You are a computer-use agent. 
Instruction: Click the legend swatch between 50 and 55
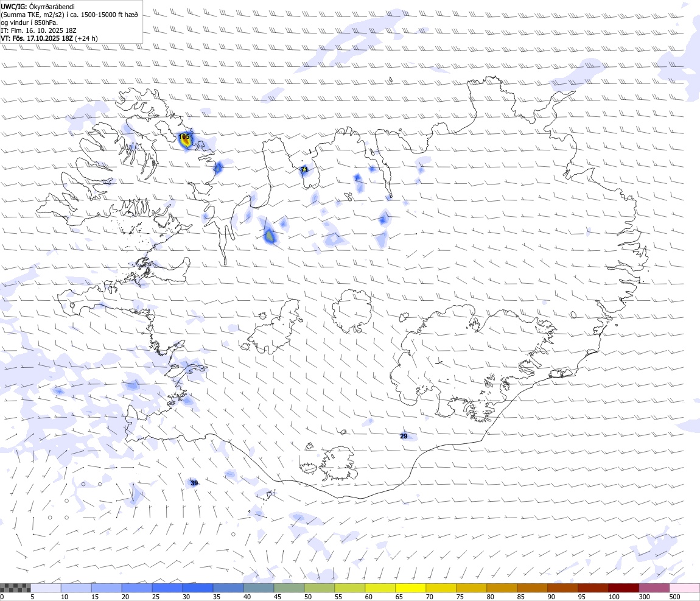coord(319,588)
